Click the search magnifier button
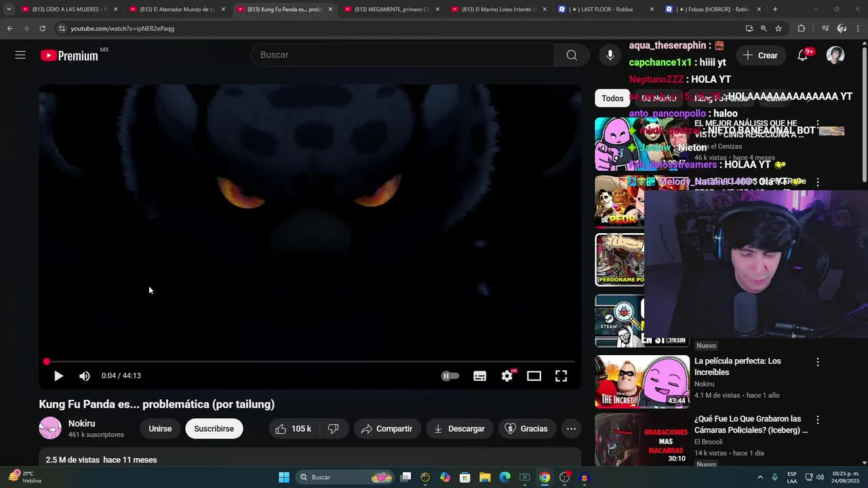Screen dimensions: 868x488 point(572,55)
